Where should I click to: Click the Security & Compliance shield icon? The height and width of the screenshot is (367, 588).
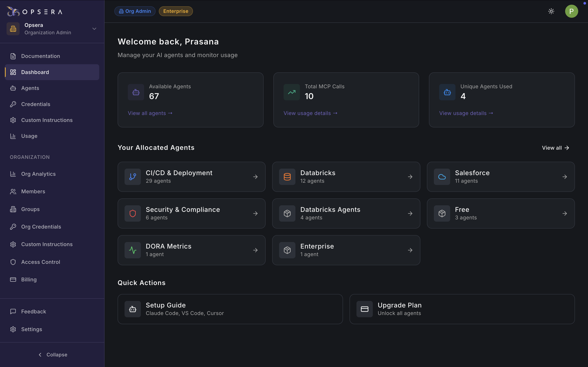tap(133, 213)
